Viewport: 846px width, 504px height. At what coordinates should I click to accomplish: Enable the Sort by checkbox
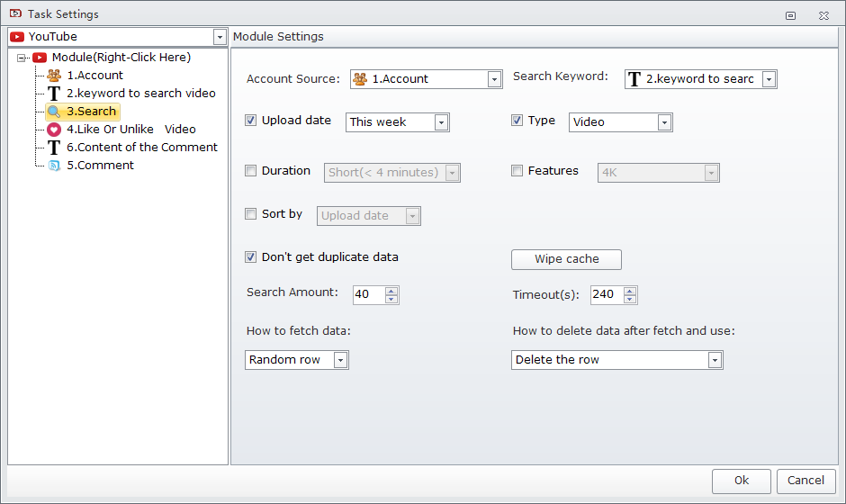click(x=250, y=213)
